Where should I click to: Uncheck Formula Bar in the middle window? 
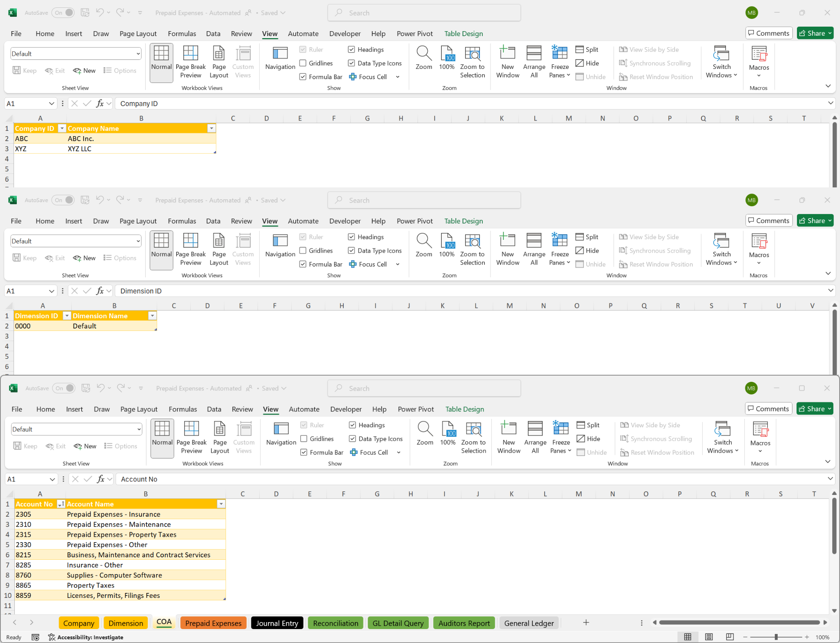303,264
